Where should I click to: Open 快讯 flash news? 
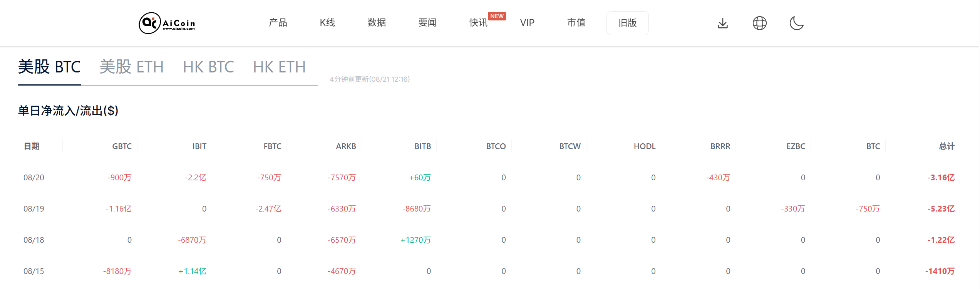pyautogui.click(x=478, y=23)
